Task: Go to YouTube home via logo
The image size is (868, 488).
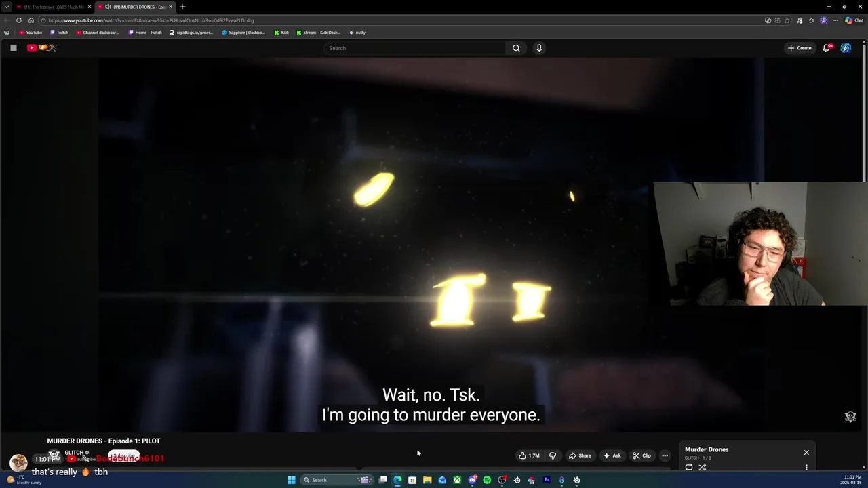Action: [41, 47]
